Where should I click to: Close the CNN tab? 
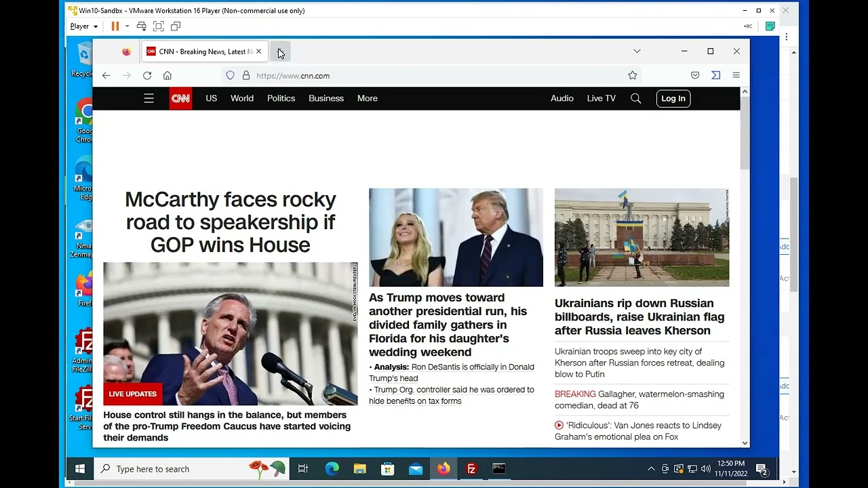pos(258,52)
